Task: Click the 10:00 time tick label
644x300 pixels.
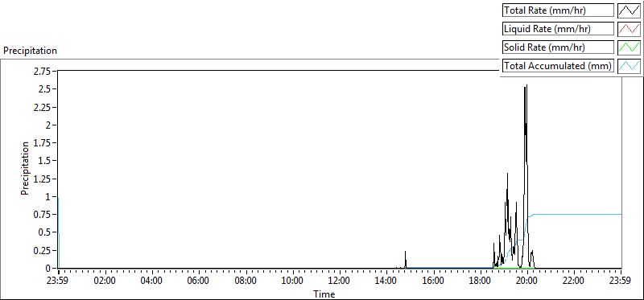Action: [292, 282]
